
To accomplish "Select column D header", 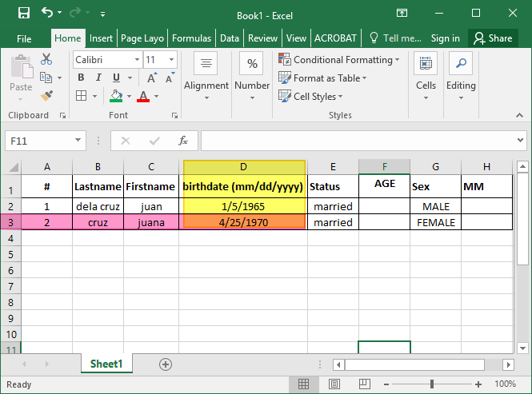I will tap(243, 166).
